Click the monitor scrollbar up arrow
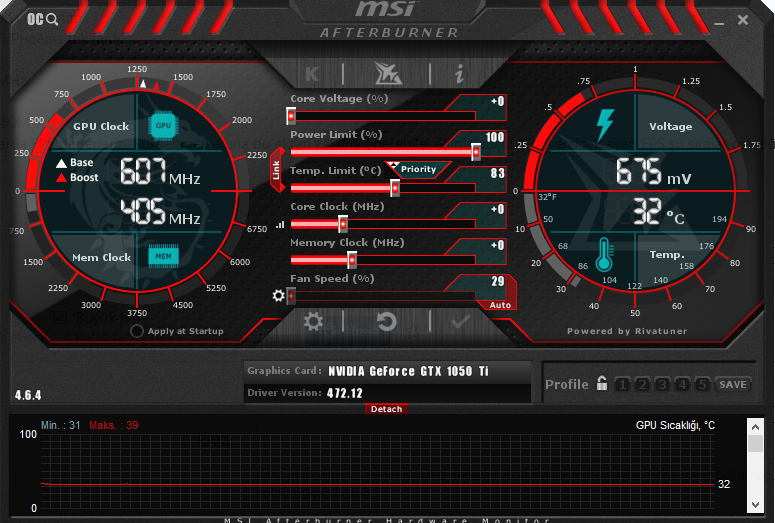Viewport: 775px width, 523px height. [755, 427]
